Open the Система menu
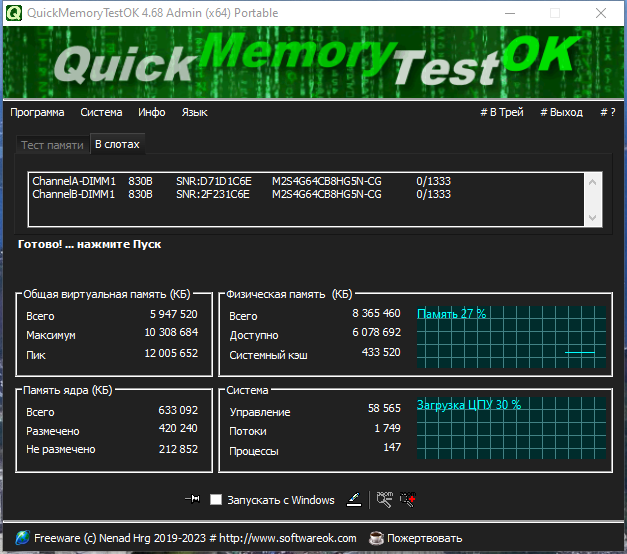 click(x=101, y=112)
